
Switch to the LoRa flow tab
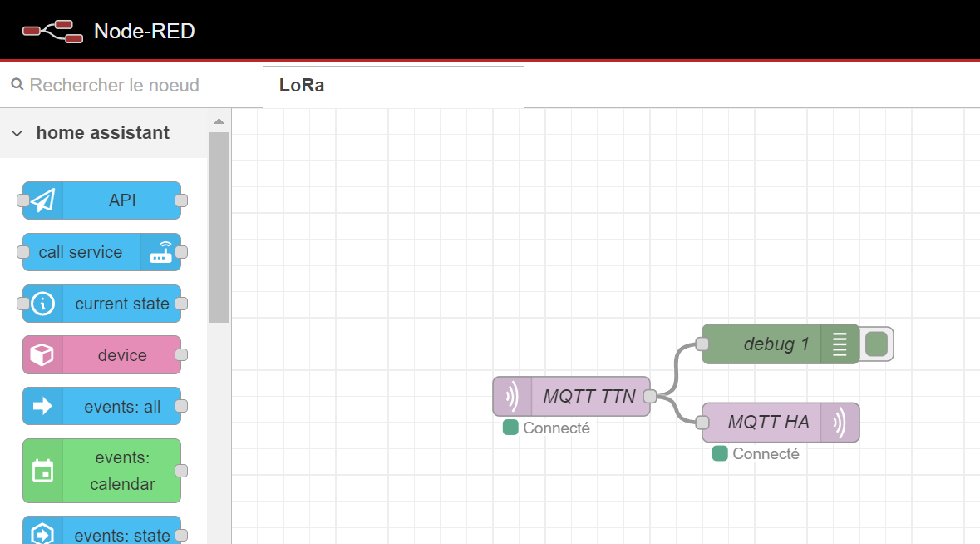pyautogui.click(x=303, y=86)
